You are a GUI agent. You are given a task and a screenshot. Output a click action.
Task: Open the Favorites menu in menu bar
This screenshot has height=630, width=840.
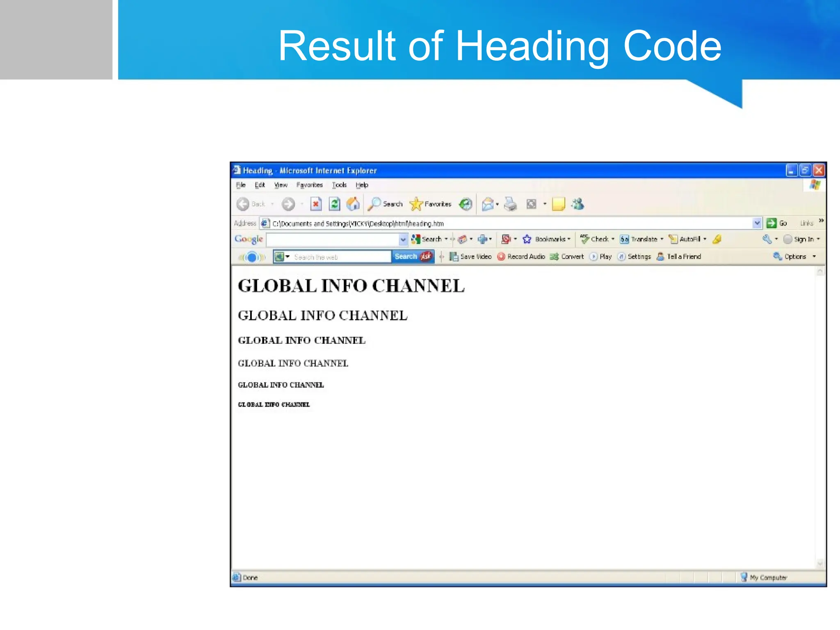309,185
